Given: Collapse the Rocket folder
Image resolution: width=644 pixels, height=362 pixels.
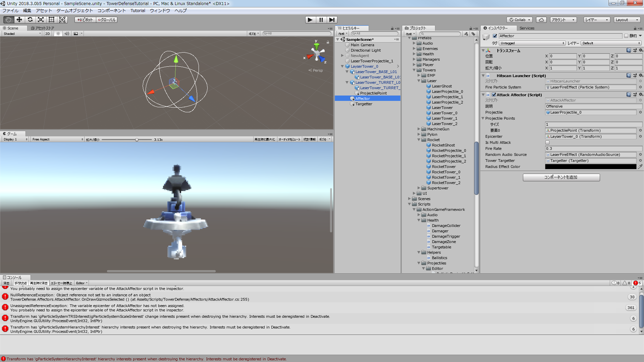Looking at the screenshot, I should click(419, 140).
